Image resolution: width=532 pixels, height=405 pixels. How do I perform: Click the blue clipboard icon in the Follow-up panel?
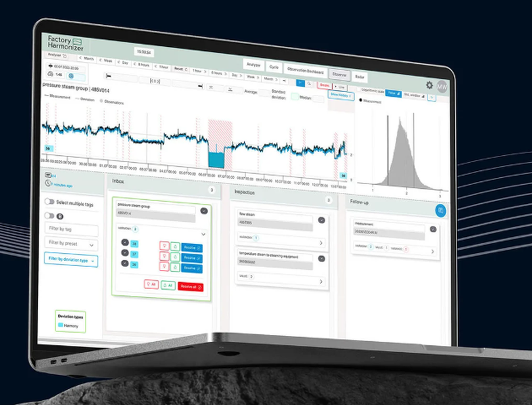[x=440, y=211]
